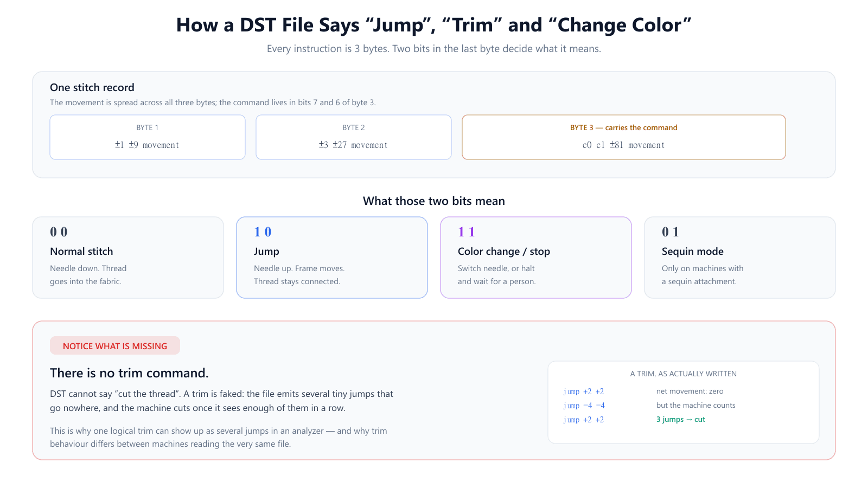Viewport: 868px width, 488px height.
Task: Click the paragraph starting 'DST cannot say'
Action: point(221,401)
